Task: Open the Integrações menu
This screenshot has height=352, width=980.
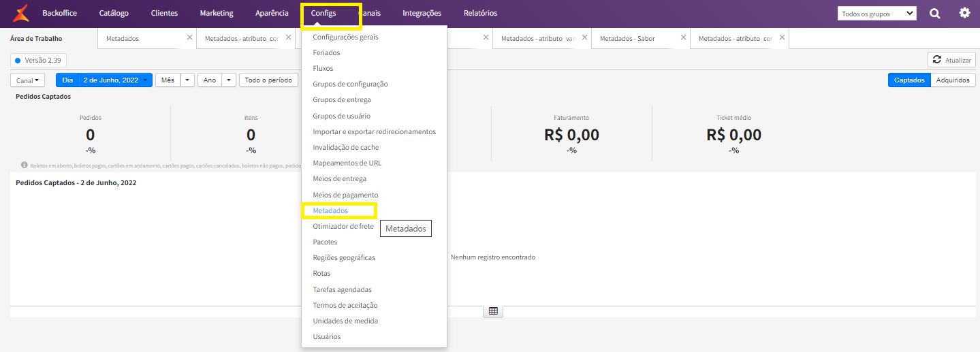Action: coord(422,13)
